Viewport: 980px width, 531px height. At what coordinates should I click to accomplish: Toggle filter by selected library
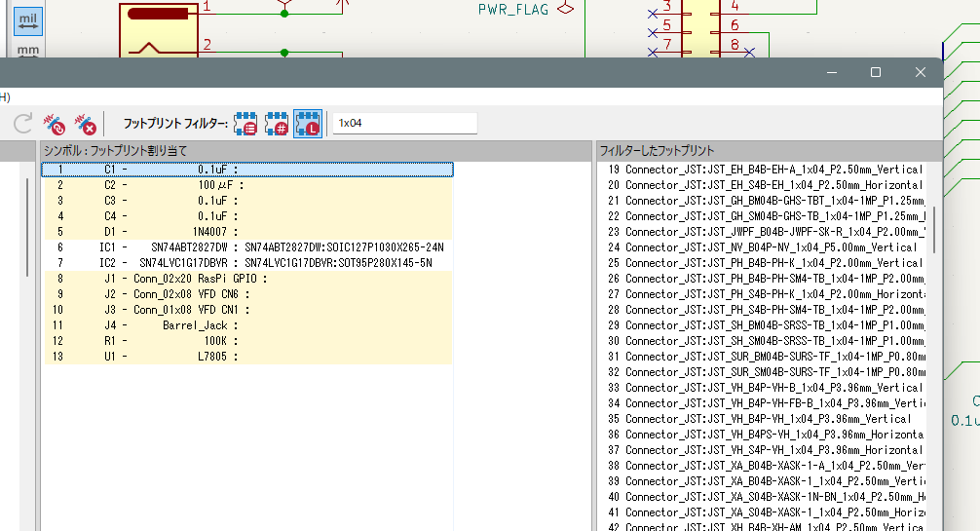point(308,124)
